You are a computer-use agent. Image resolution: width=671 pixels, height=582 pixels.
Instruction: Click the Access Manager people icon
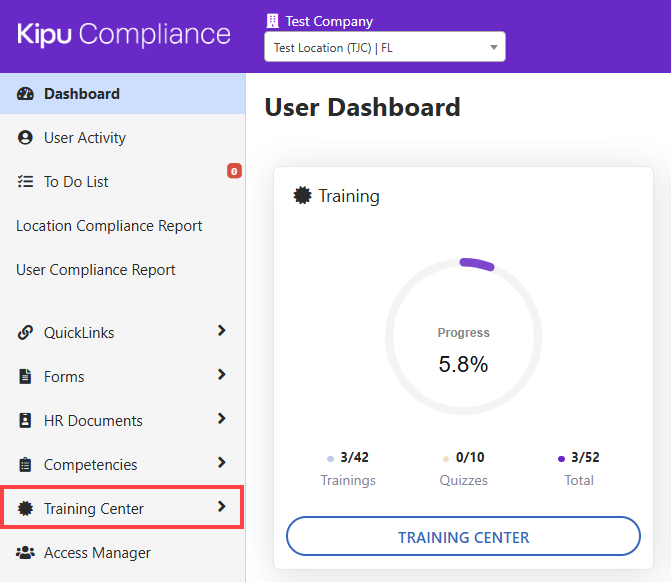[x=25, y=553]
